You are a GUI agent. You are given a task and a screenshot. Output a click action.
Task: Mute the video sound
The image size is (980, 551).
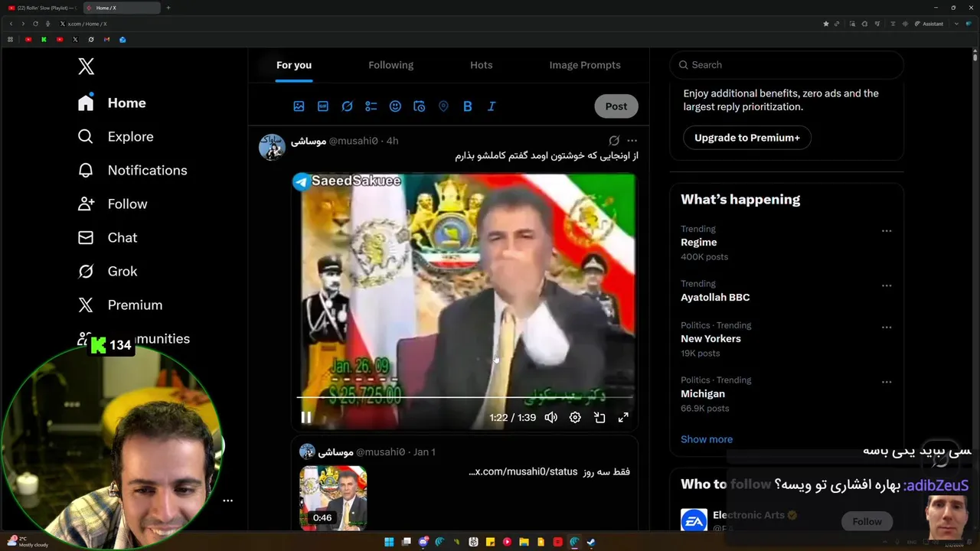(550, 417)
